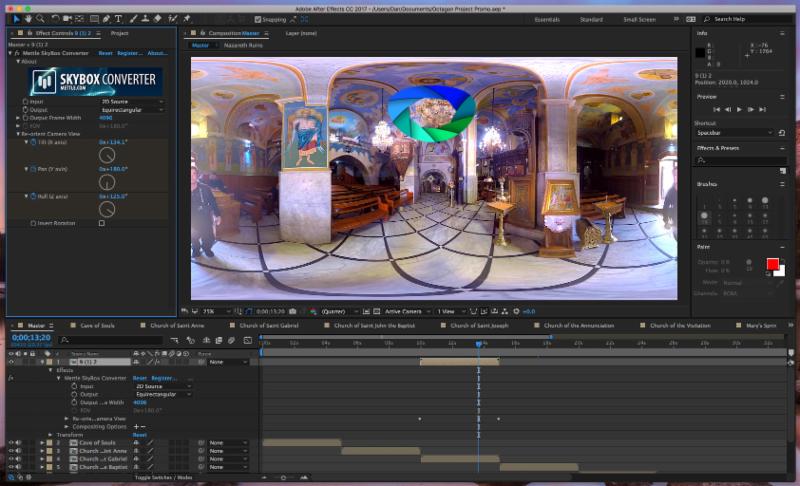Select the Zoom magnifier tool
800x486 pixels.
pos(41,19)
